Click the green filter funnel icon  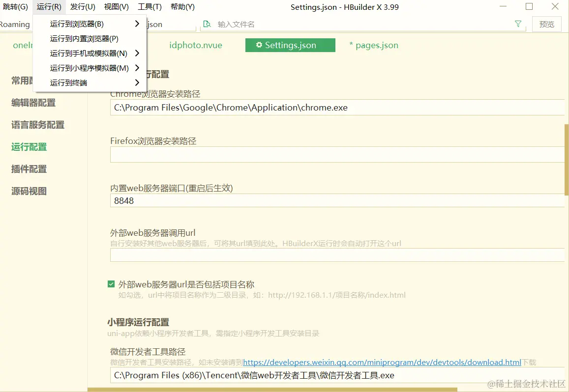tap(518, 24)
